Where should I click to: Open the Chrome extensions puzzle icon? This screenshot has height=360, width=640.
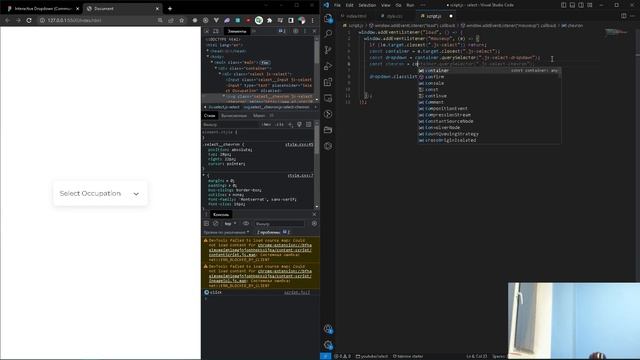point(269,20)
